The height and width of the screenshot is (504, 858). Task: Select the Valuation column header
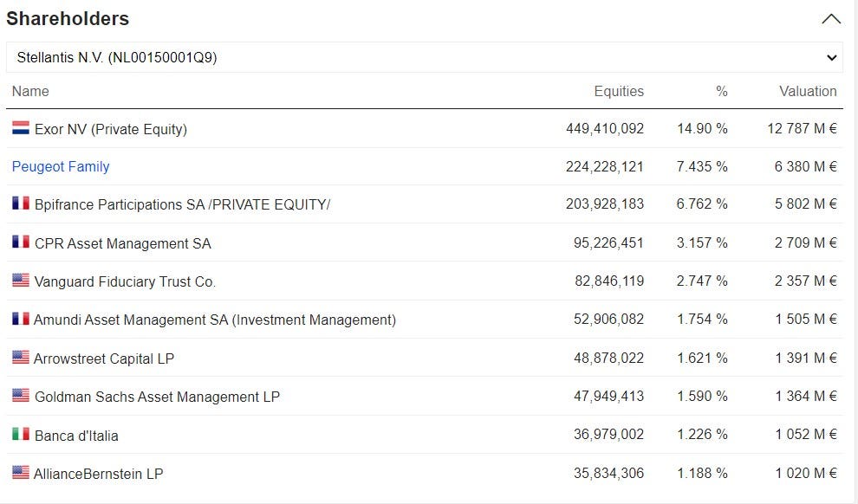[808, 91]
